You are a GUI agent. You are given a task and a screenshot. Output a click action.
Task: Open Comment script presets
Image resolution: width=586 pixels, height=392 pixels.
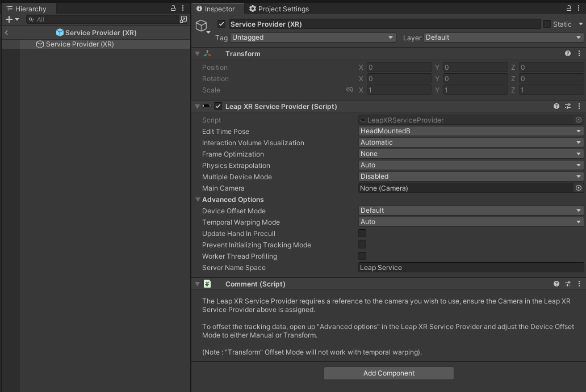point(568,284)
